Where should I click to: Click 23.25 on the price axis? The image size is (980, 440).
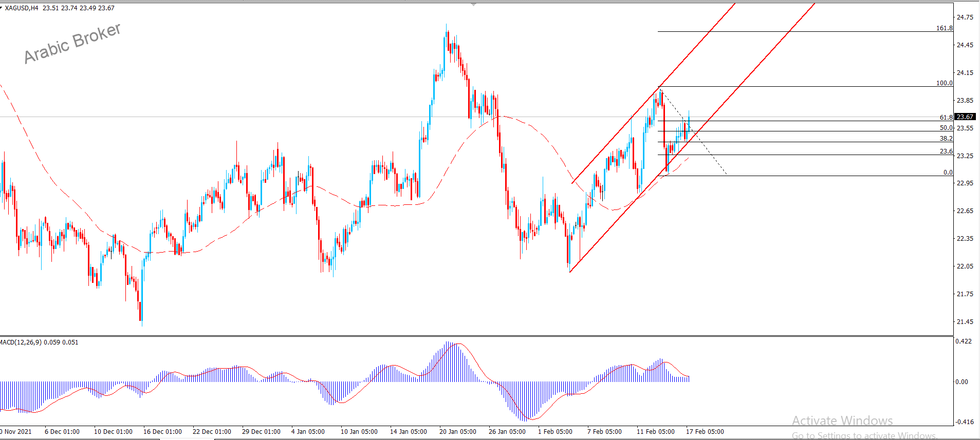coord(965,156)
